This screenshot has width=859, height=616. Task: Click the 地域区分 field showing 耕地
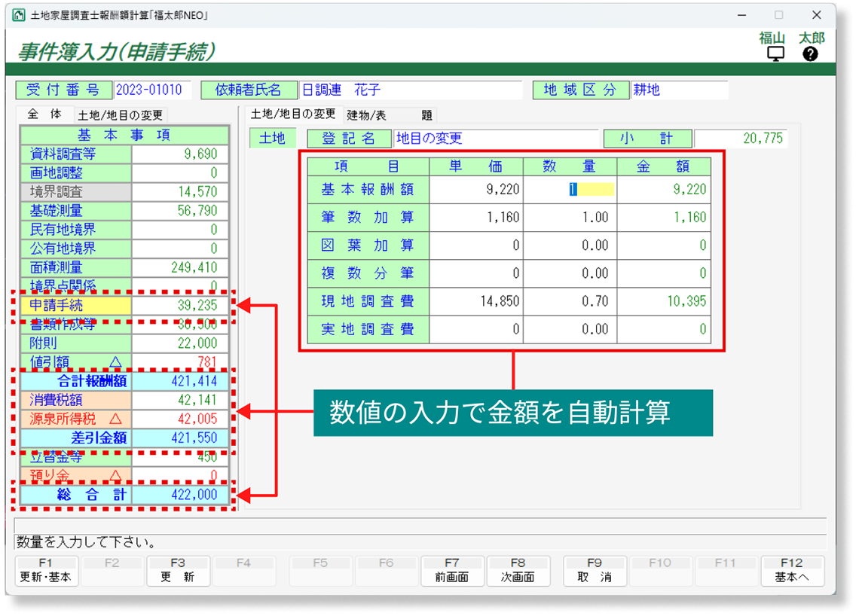tap(678, 90)
